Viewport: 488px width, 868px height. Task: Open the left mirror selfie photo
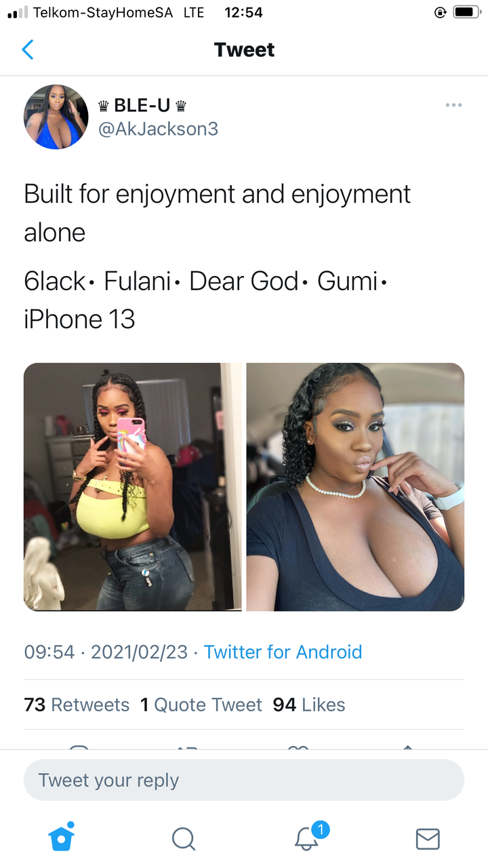132,487
